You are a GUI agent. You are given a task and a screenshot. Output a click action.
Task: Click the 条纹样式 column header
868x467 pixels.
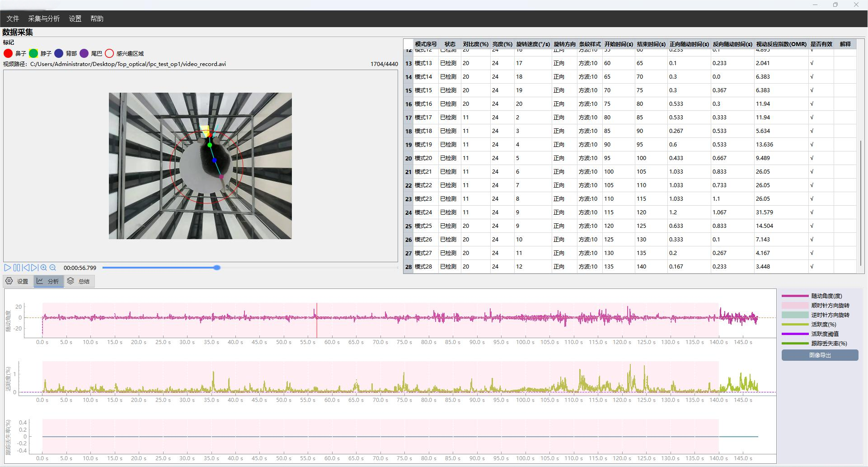[590, 44]
